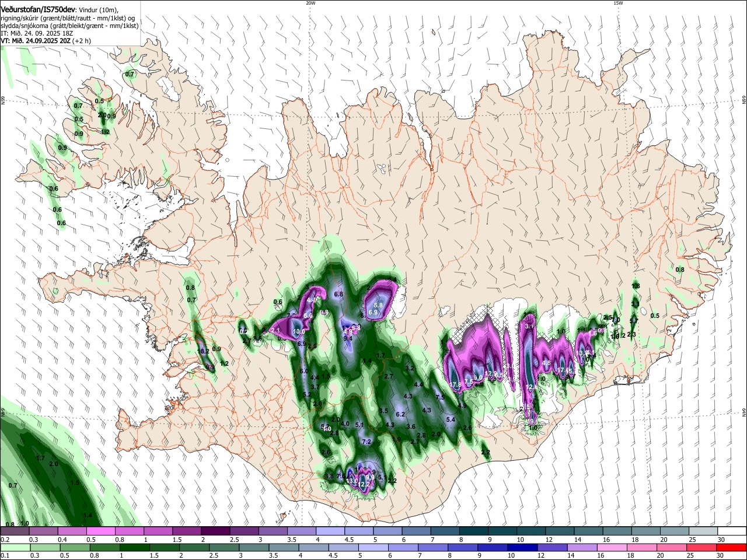Click the dark teal 8 swatch in the upper legend row

(474, 531)
